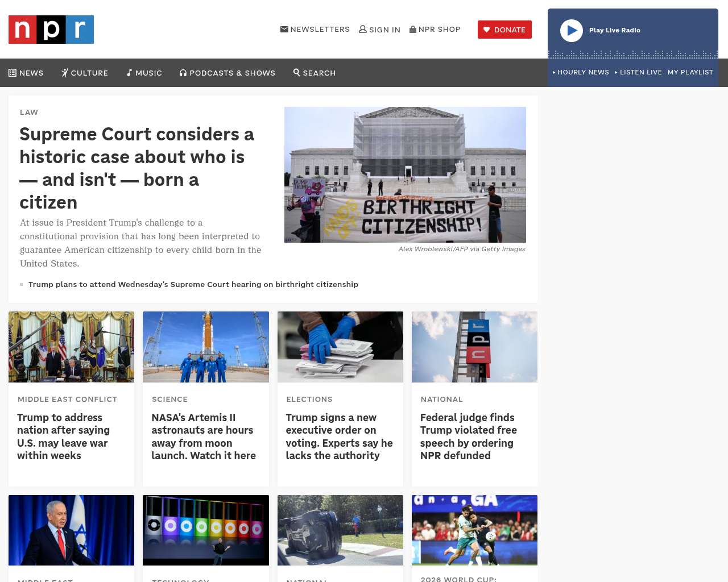Open the Federal judge NPR defunded story

468,436
